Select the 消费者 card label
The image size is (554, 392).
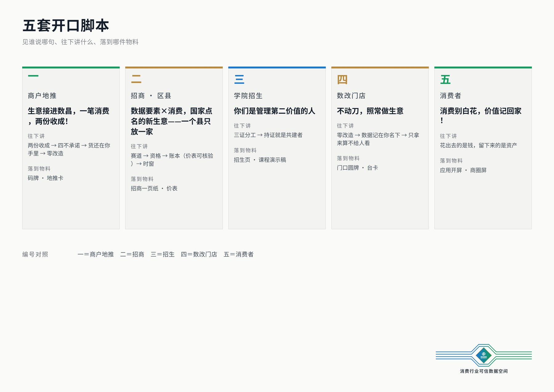(451, 96)
